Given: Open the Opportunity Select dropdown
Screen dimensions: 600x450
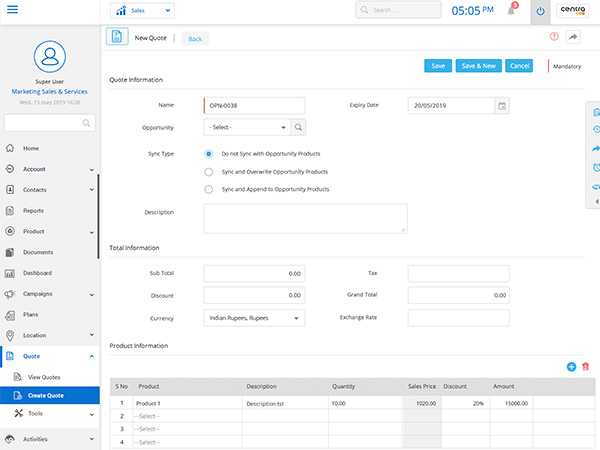Looking at the screenshot, I should (247, 127).
